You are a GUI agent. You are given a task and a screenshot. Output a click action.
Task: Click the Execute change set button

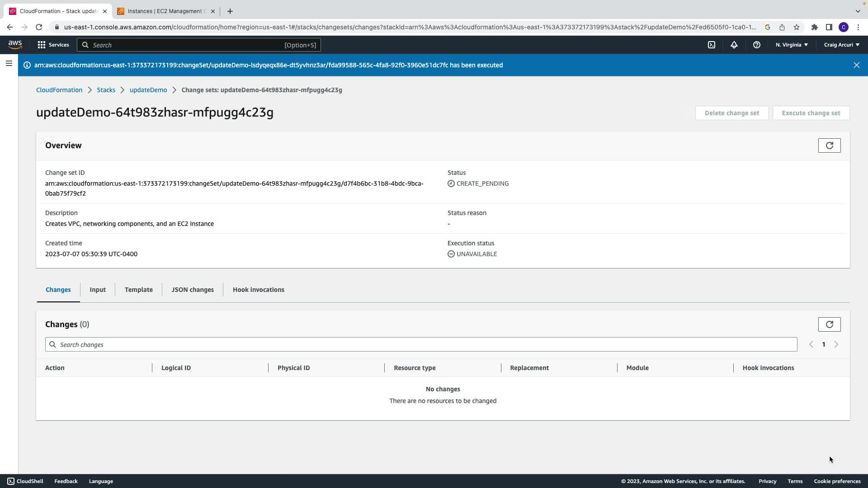(811, 113)
